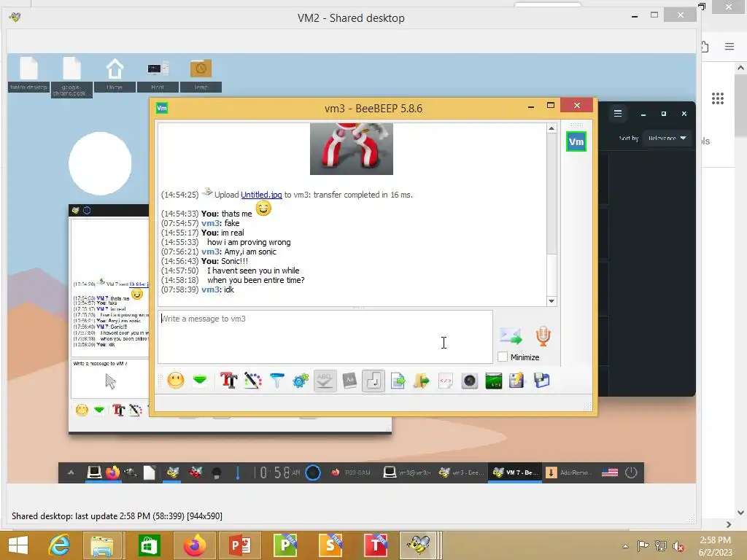Click the code snippet </> icon
Image resolution: width=747 pixels, height=560 pixels.
click(x=446, y=381)
